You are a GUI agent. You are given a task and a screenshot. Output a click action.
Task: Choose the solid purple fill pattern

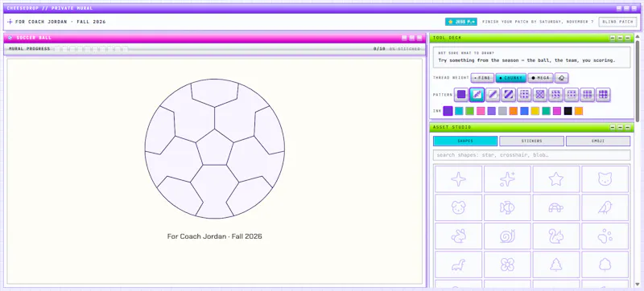coord(461,95)
